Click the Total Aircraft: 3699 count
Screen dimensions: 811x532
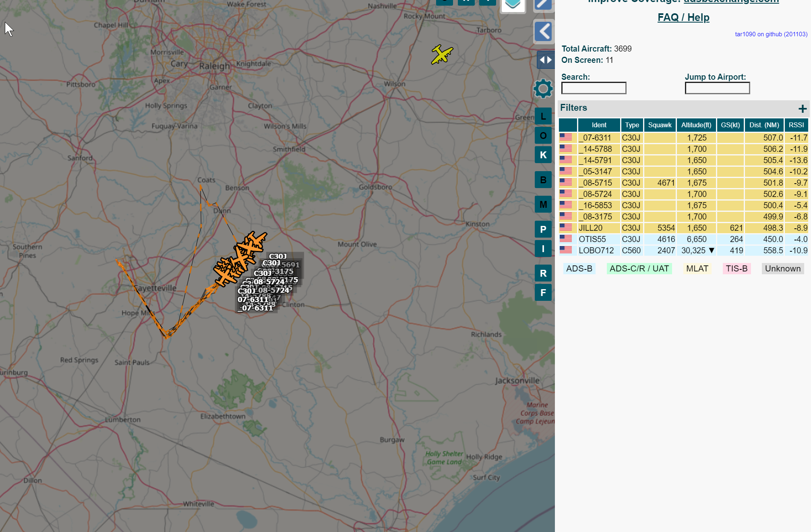pos(596,49)
